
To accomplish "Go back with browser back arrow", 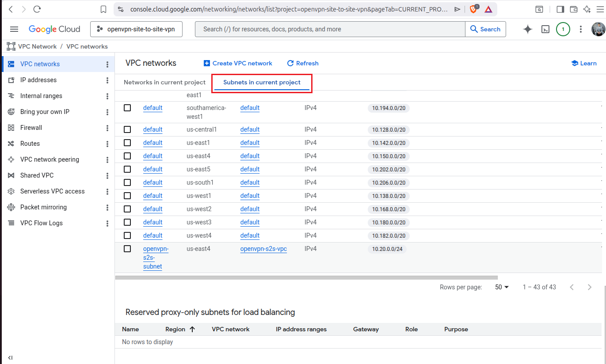I will (x=11, y=9).
